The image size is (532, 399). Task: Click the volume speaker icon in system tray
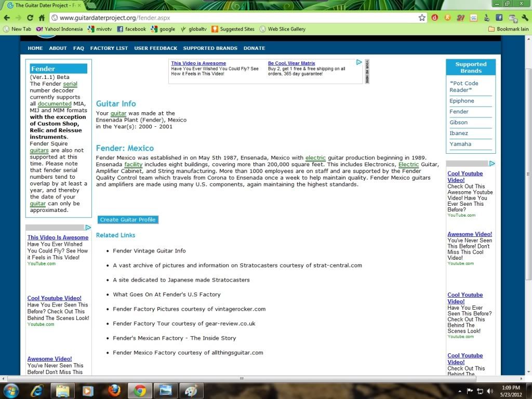489,391
